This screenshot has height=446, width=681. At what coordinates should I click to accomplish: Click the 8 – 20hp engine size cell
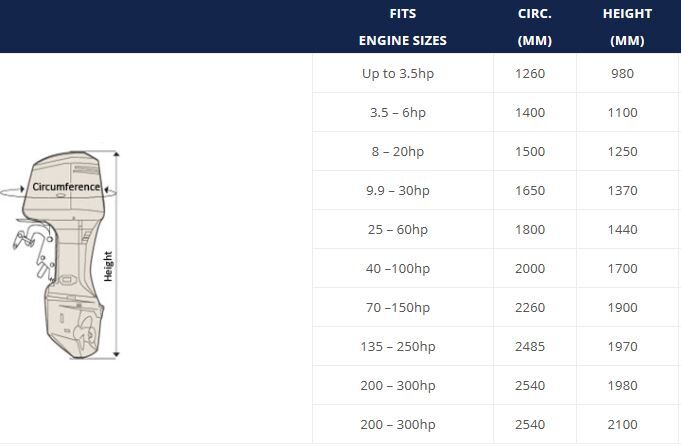(398, 151)
